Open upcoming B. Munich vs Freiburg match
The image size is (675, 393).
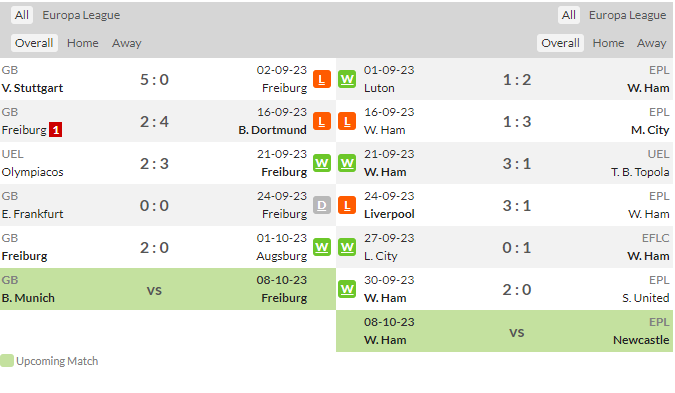pos(168,289)
